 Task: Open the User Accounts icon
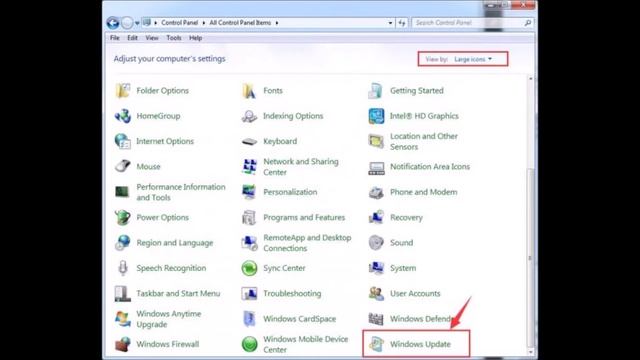click(x=376, y=293)
